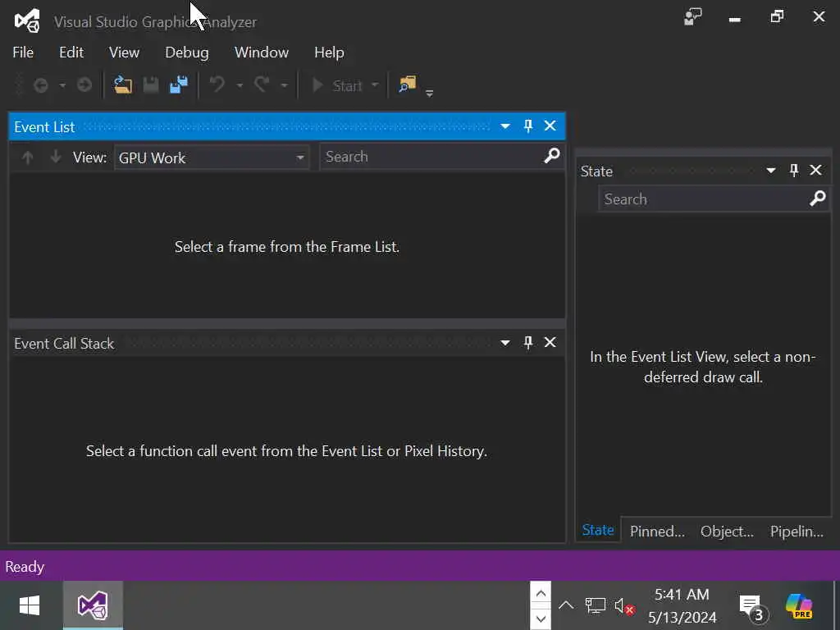Toggle auto-hide pin on Event Call Stack
The height and width of the screenshot is (630, 840).
[528, 342]
